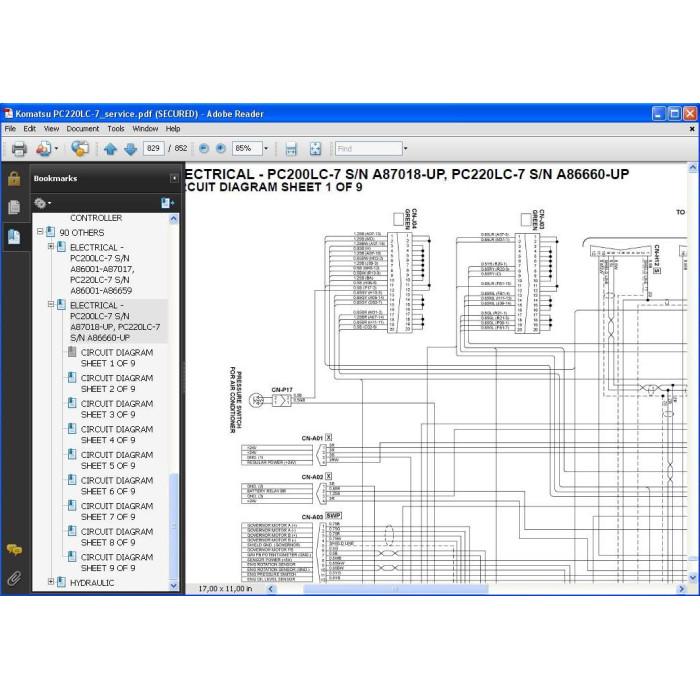
Task: Open the Find options dropdown arrow
Action: coord(405,149)
